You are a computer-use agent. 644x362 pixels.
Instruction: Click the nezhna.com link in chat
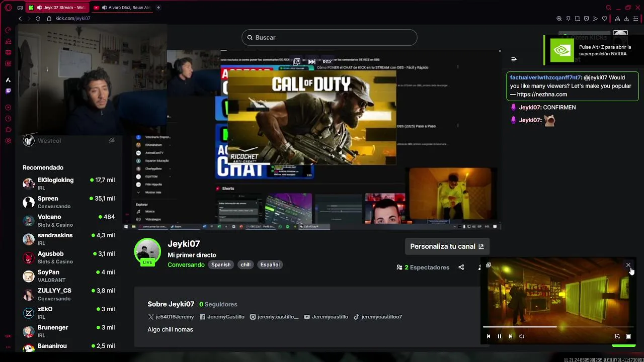point(542,95)
